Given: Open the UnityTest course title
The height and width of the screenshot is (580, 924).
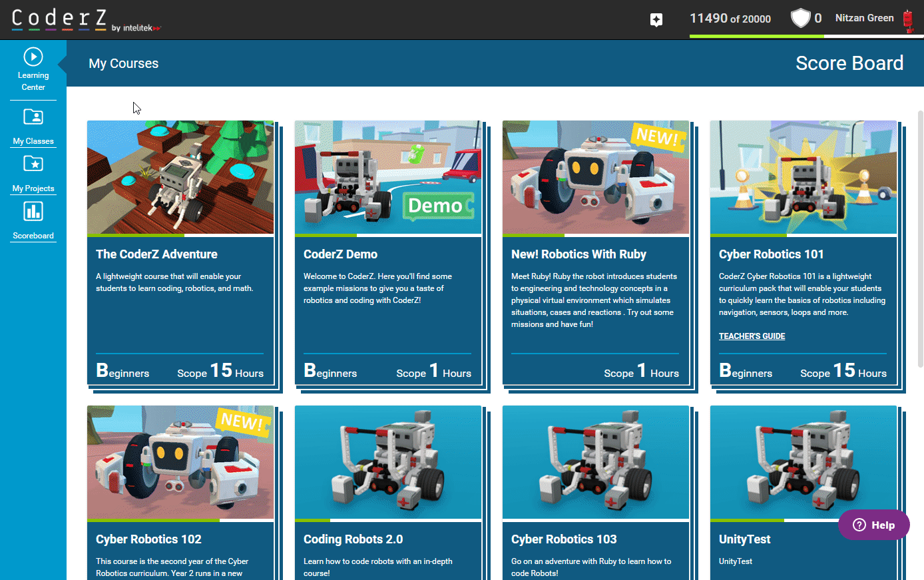Looking at the screenshot, I should coord(744,539).
